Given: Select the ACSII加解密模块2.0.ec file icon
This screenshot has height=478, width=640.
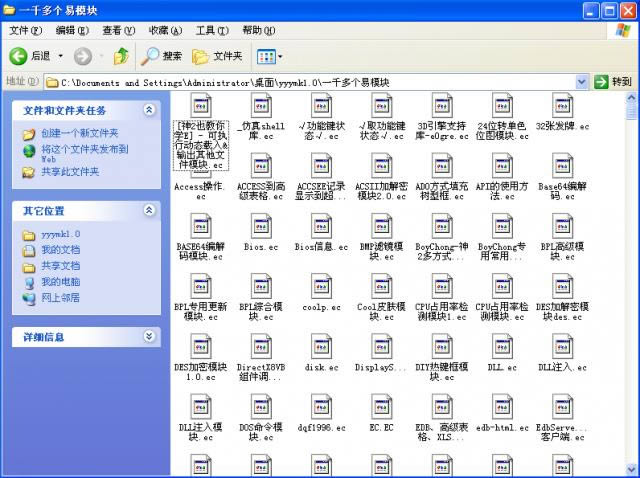Looking at the screenshot, I should point(382,166).
